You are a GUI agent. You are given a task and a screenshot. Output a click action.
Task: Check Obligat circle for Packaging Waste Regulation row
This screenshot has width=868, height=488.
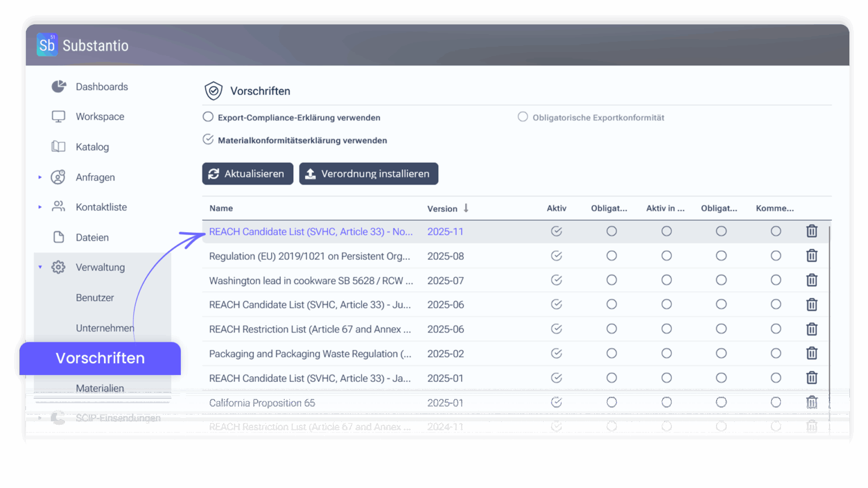611,353
